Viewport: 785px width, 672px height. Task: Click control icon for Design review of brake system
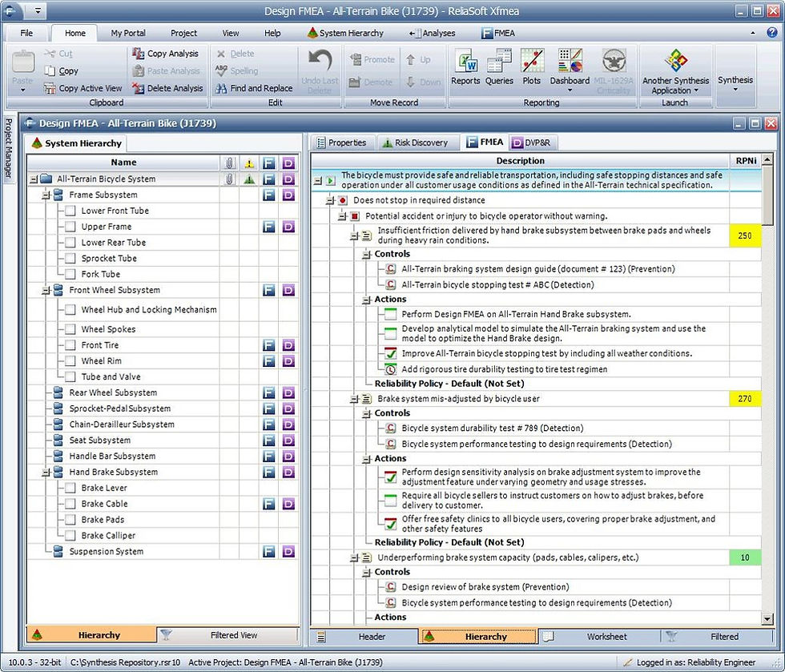tap(391, 587)
